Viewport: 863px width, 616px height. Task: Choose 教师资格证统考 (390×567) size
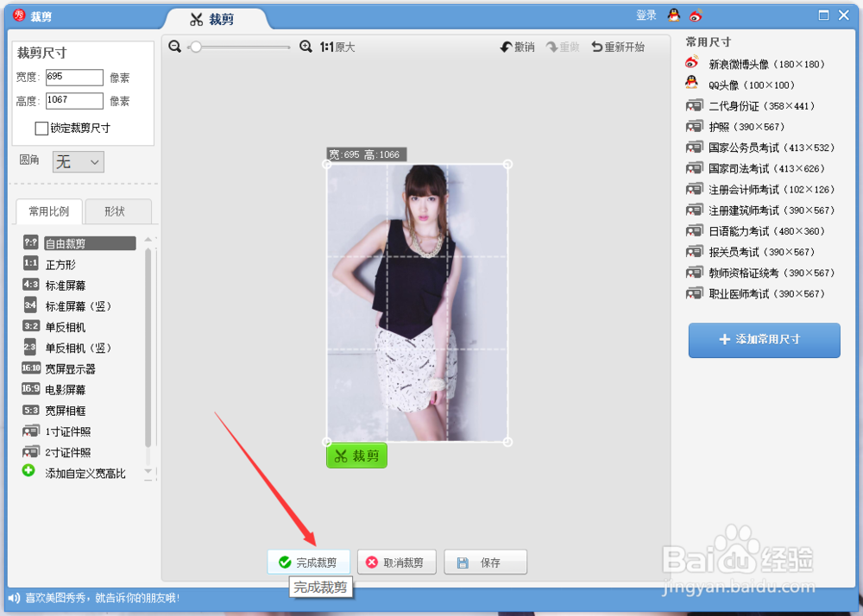click(x=760, y=273)
